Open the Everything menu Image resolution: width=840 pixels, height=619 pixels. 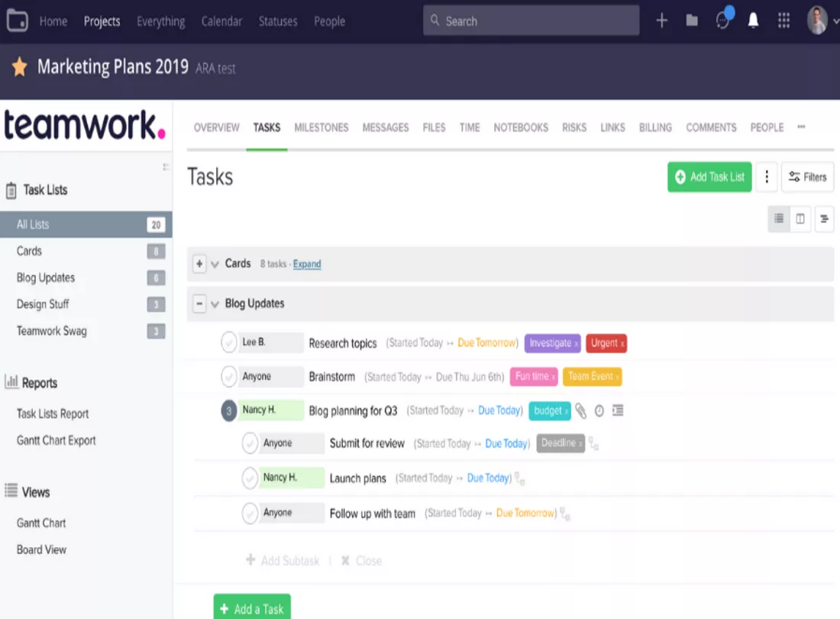click(x=160, y=21)
